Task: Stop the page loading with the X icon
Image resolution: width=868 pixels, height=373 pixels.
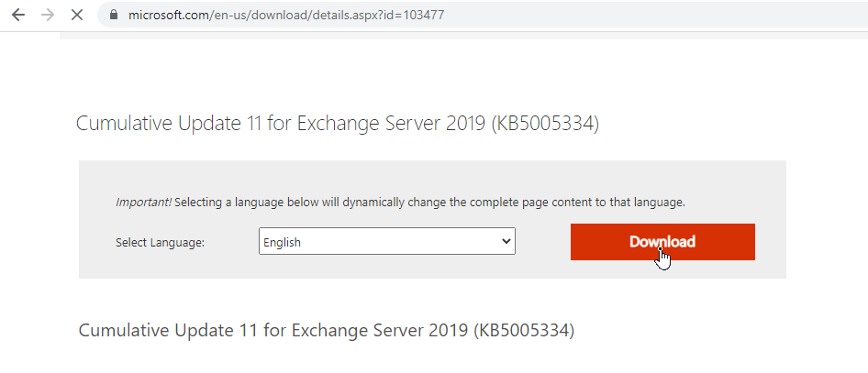Action: [x=77, y=15]
